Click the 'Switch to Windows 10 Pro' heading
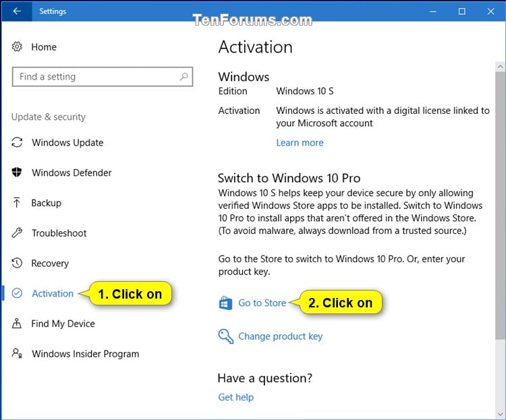506x420 pixels. pyautogui.click(x=289, y=178)
